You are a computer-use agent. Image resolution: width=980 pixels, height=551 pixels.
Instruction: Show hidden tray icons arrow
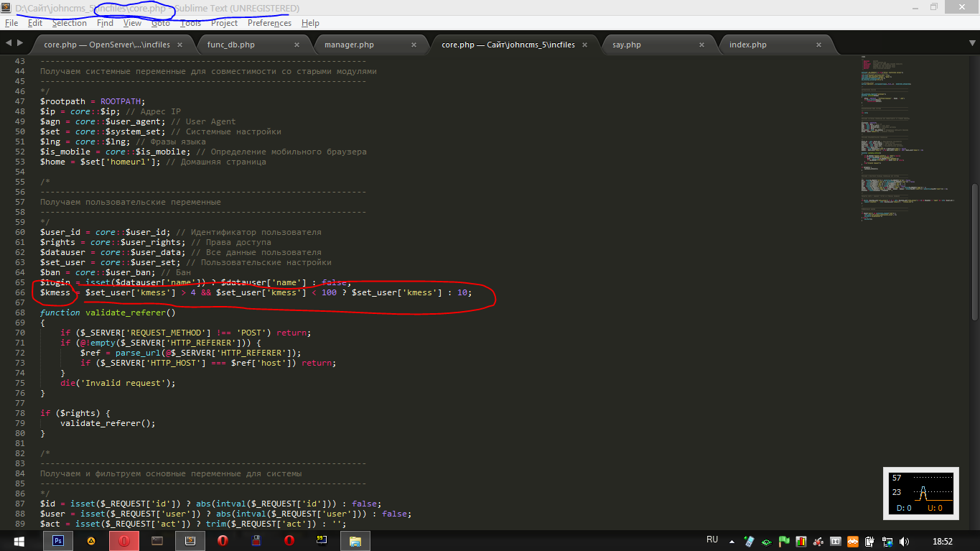pyautogui.click(x=732, y=541)
